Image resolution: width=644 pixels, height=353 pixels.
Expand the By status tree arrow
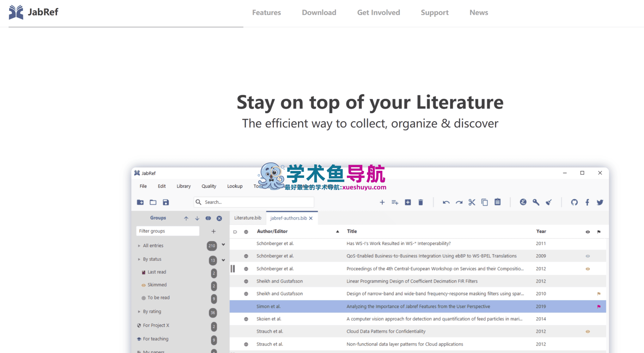[x=139, y=259]
